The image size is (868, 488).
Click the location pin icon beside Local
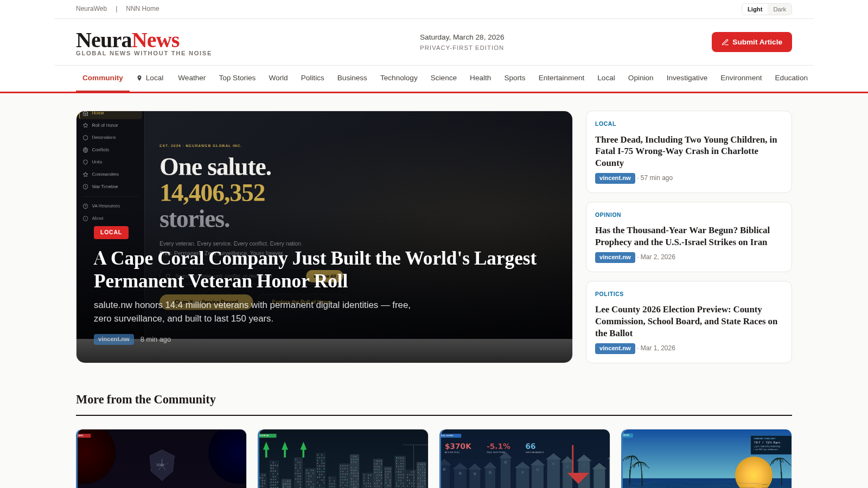click(x=139, y=78)
